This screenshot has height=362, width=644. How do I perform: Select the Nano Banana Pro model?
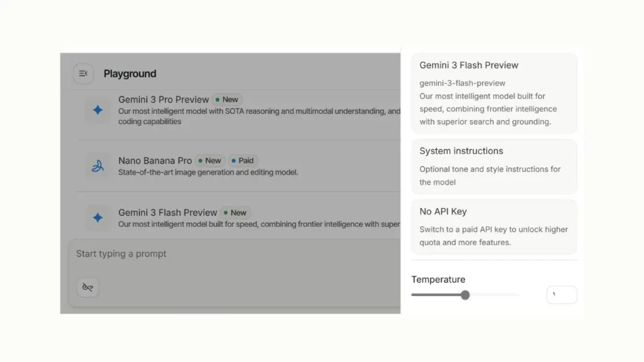[x=156, y=160]
